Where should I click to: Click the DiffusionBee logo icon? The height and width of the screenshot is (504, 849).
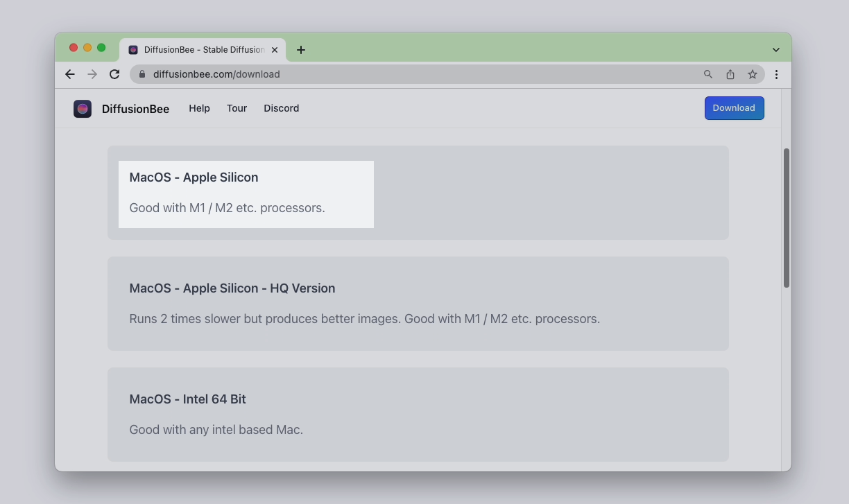[x=83, y=109]
